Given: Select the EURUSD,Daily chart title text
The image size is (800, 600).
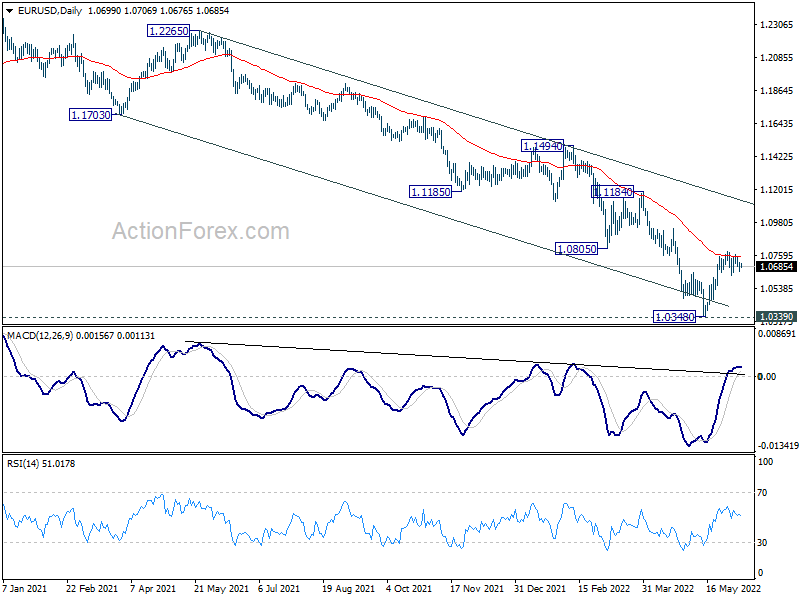Looking at the screenshot, I should (x=49, y=11).
